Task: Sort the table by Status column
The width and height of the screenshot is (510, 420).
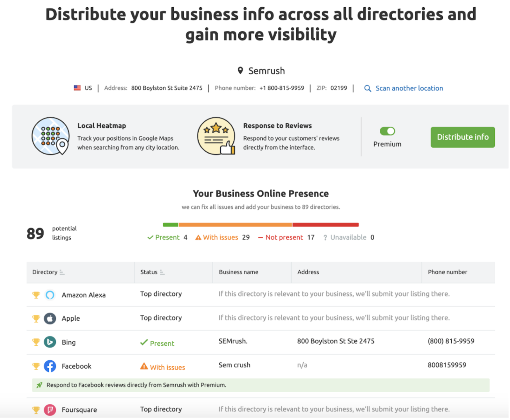Action: point(152,272)
